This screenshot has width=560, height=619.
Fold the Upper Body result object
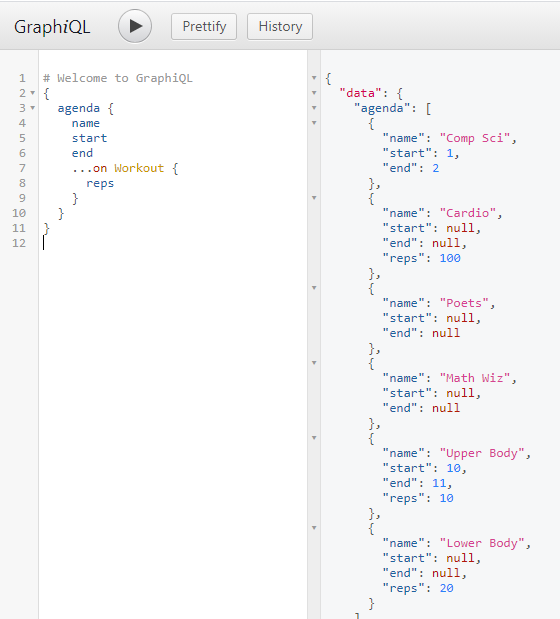point(314,438)
